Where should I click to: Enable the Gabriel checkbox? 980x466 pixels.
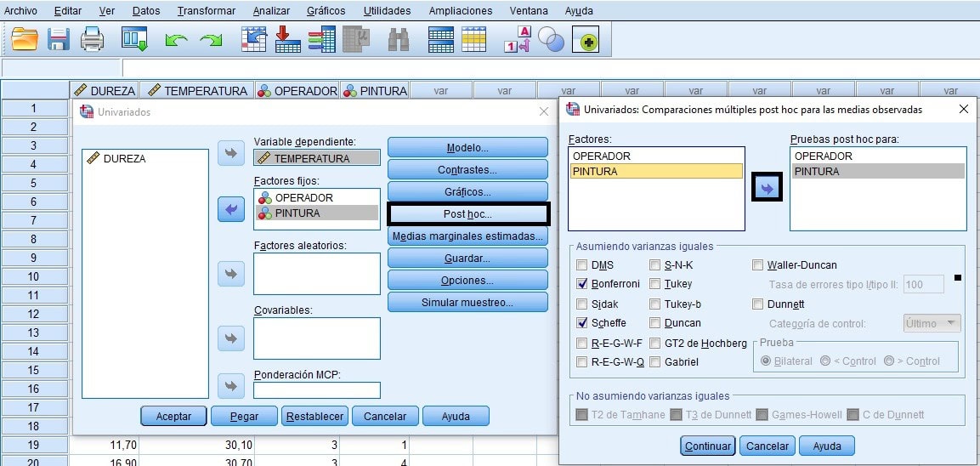click(x=655, y=361)
